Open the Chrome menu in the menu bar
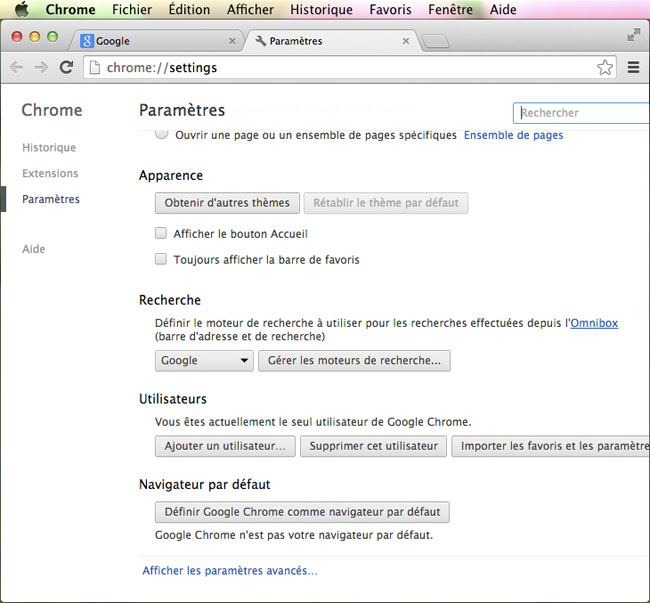650x603 pixels. point(70,9)
